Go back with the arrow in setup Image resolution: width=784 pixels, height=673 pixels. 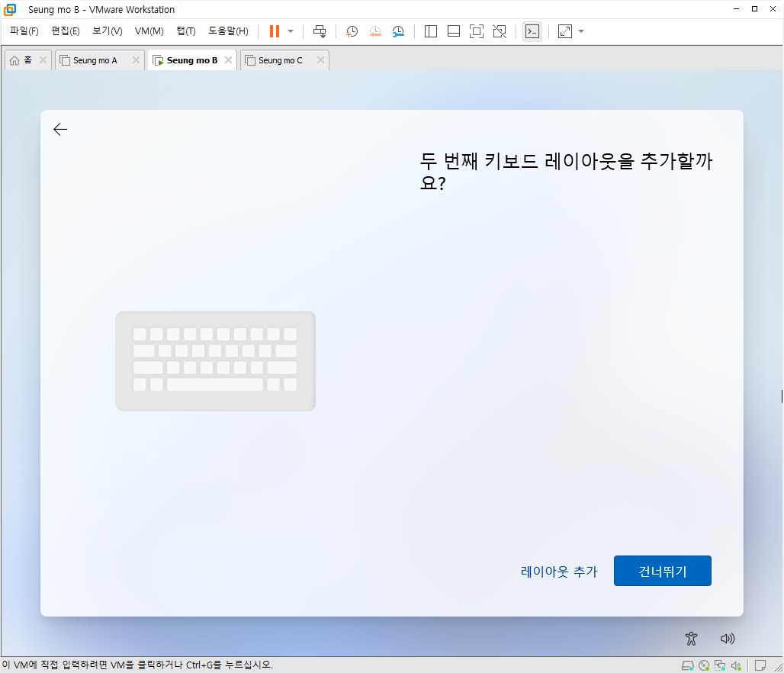pos(60,130)
